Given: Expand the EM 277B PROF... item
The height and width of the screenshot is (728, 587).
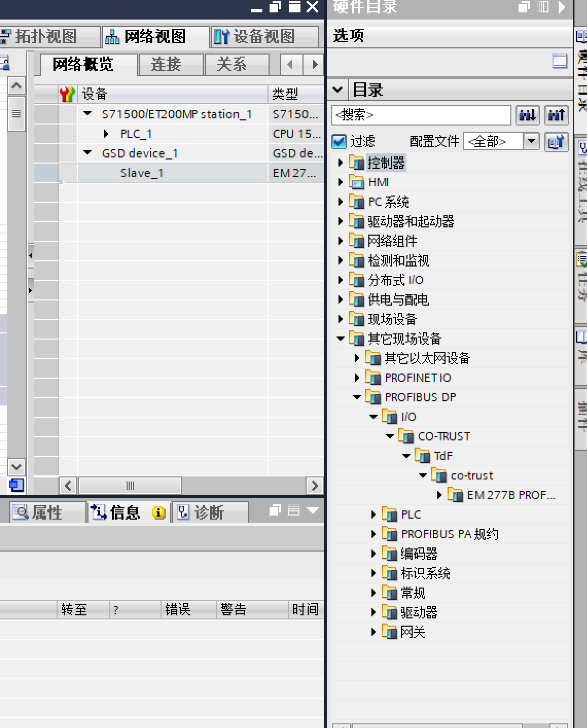Looking at the screenshot, I should [439, 495].
